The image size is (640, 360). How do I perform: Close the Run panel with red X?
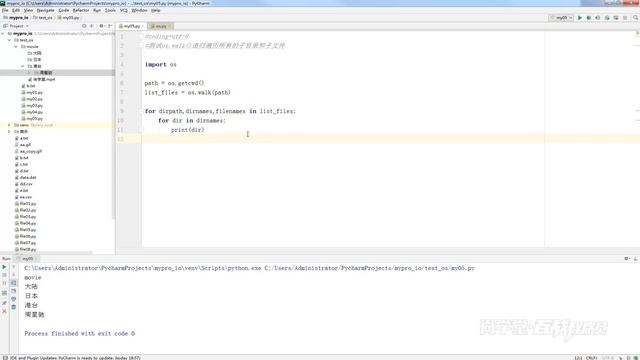click(4, 311)
